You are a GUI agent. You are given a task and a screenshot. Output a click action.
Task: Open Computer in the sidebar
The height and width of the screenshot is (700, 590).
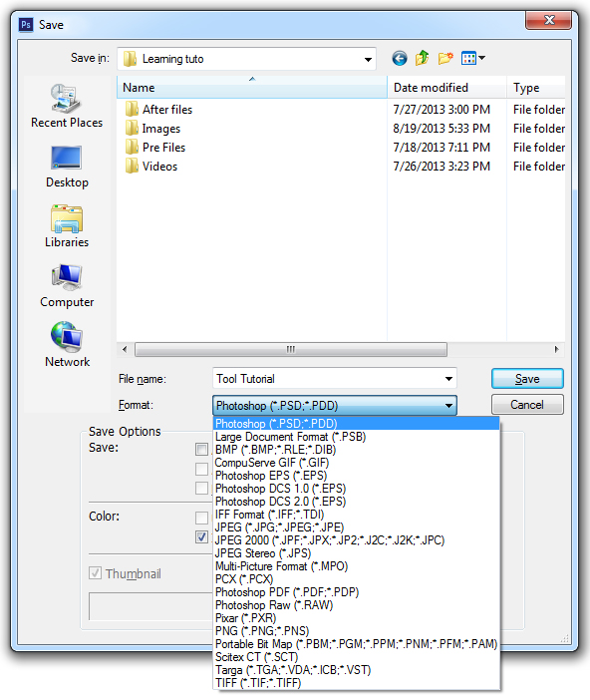click(x=67, y=286)
